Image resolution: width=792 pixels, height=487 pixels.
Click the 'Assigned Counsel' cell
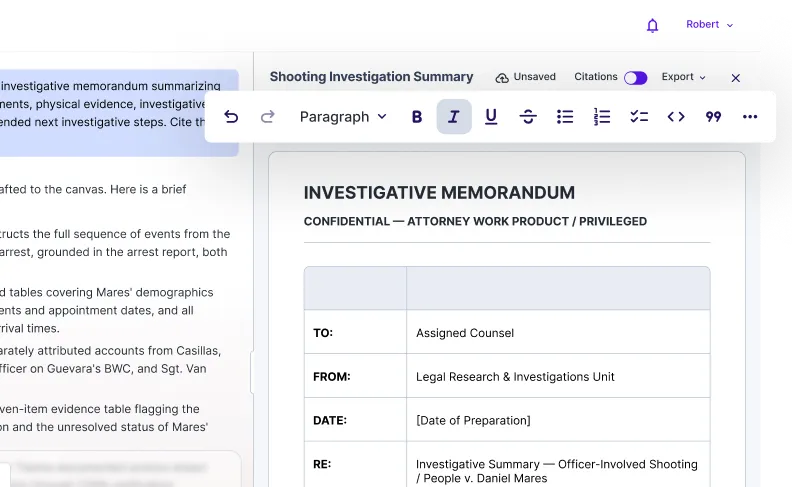[558, 332]
